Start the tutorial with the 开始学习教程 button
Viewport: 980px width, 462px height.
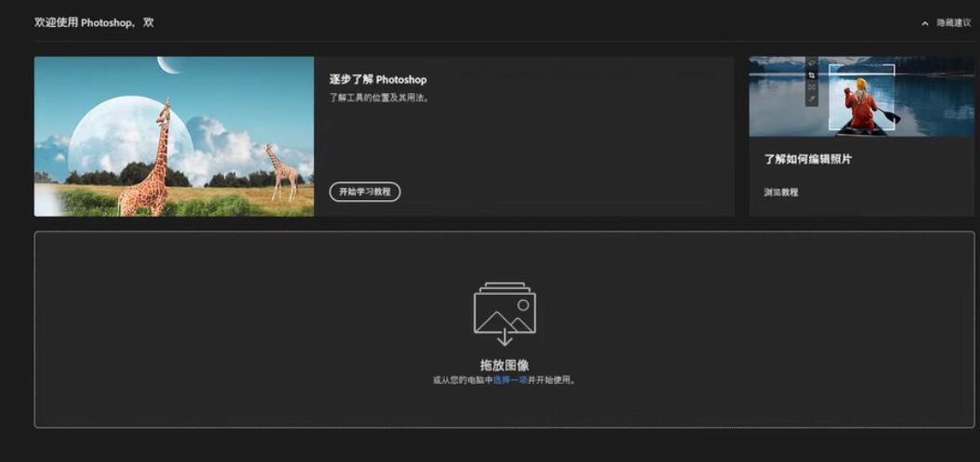[x=365, y=191]
